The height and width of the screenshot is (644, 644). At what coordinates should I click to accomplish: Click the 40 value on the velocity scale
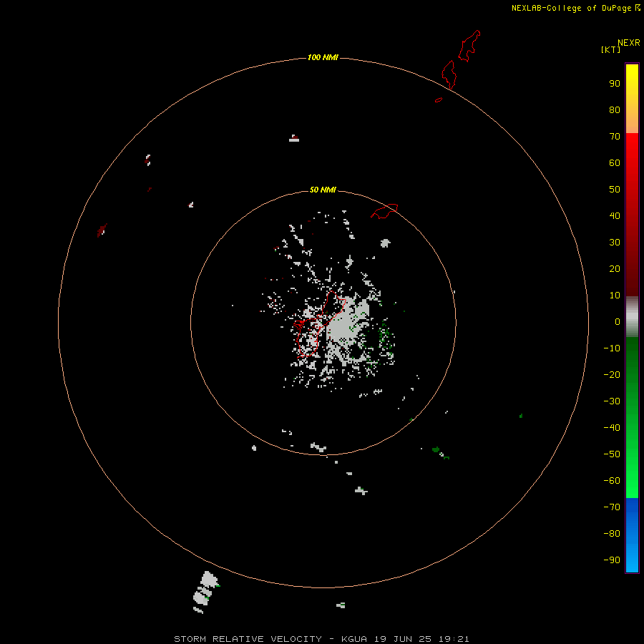pos(615,215)
